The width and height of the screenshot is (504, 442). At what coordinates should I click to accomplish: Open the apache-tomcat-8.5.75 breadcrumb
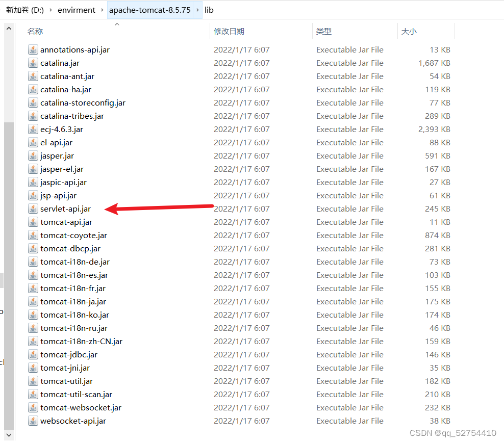point(150,10)
